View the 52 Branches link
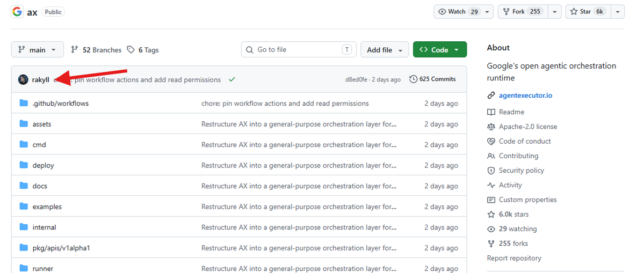The image size is (644, 273). tap(96, 50)
